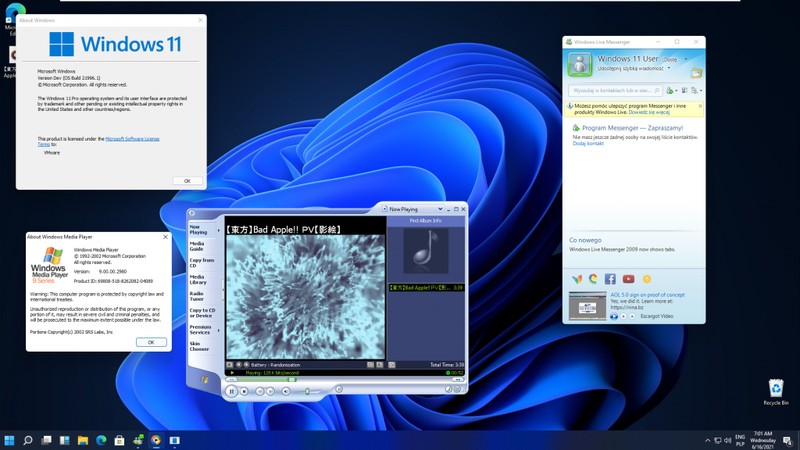
Task: Open the Windows Start menu
Action: (9, 440)
